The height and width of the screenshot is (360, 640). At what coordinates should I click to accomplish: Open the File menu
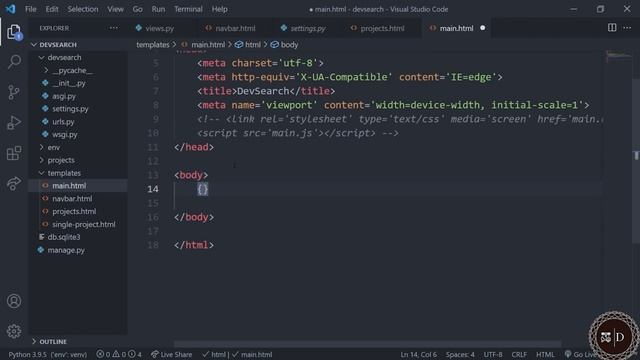[x=31, y=9]
